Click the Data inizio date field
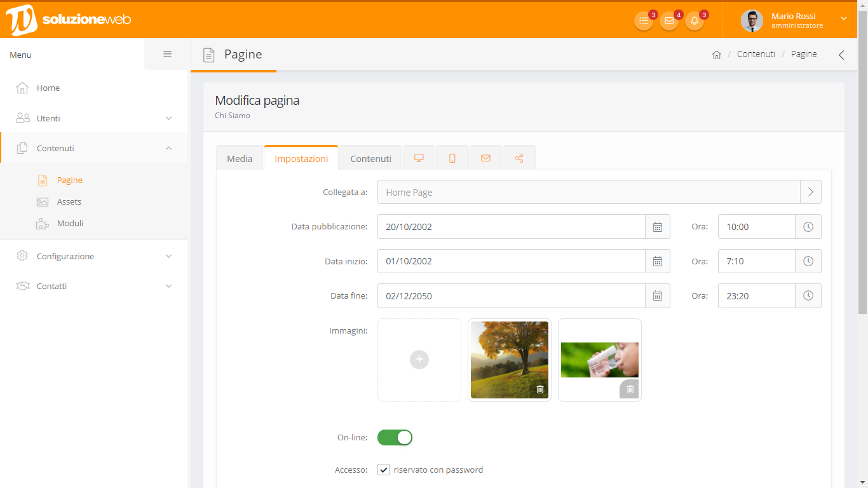Viewport: 868px width, 488px height. pos(511,261)
